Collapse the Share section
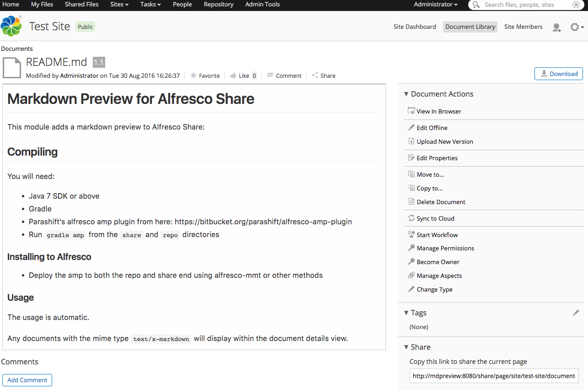Image resolution: width=588 pixels, height=390 pixels. (406, 347)
